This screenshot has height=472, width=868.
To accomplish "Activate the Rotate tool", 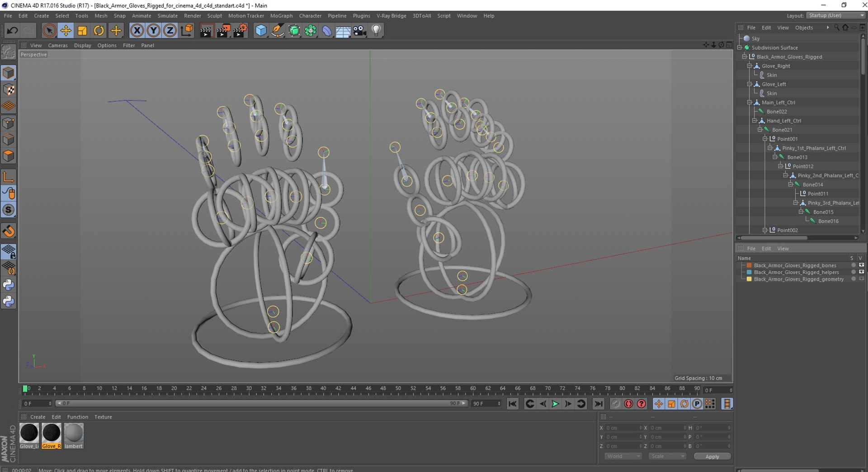I will 99,30.
